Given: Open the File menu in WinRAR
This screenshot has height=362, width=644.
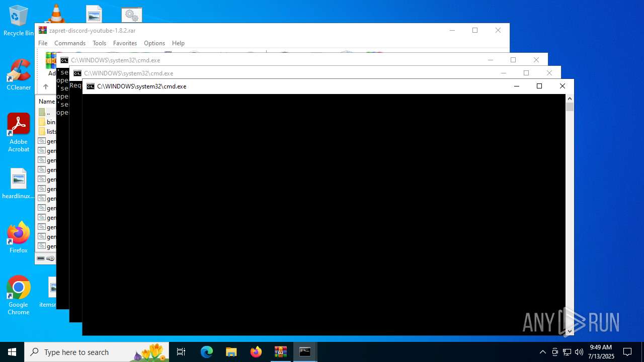Looking at the screenshot, I should pos(43,43).
